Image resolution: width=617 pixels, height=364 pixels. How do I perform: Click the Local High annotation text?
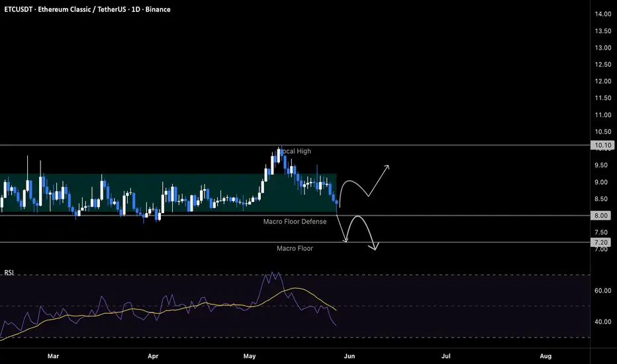click(x=295, y=151)
